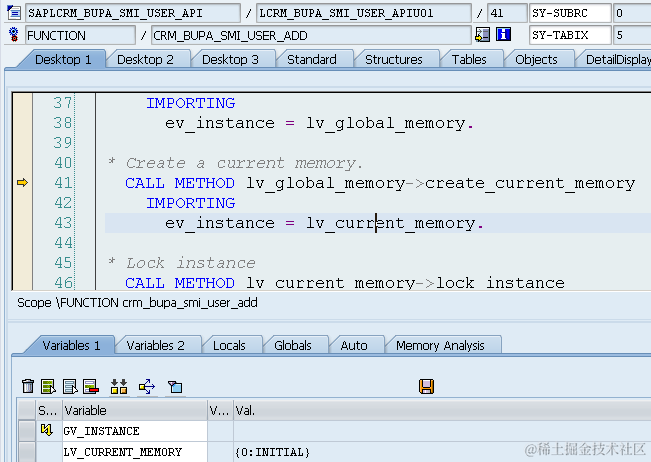Image resolution: width=651 pixels, height=462 pixels.
Task: Switch to Desktop 2 tab
Action: tap(145, 59)
